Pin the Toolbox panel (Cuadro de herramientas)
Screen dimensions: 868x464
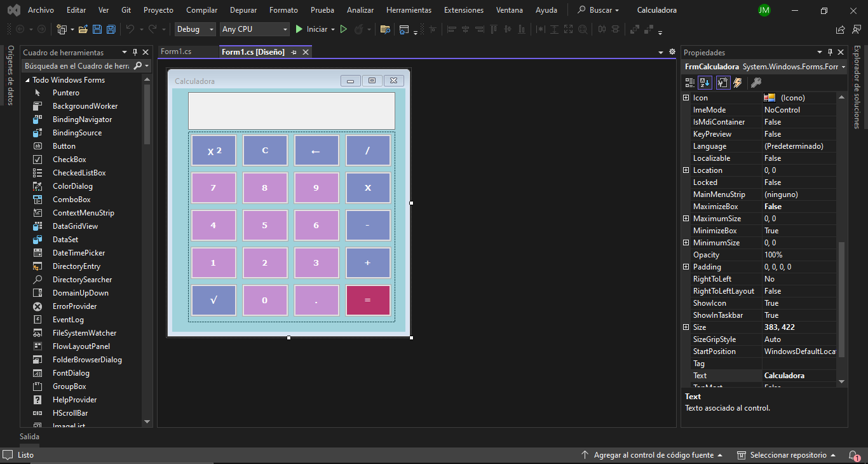[135, 52]
